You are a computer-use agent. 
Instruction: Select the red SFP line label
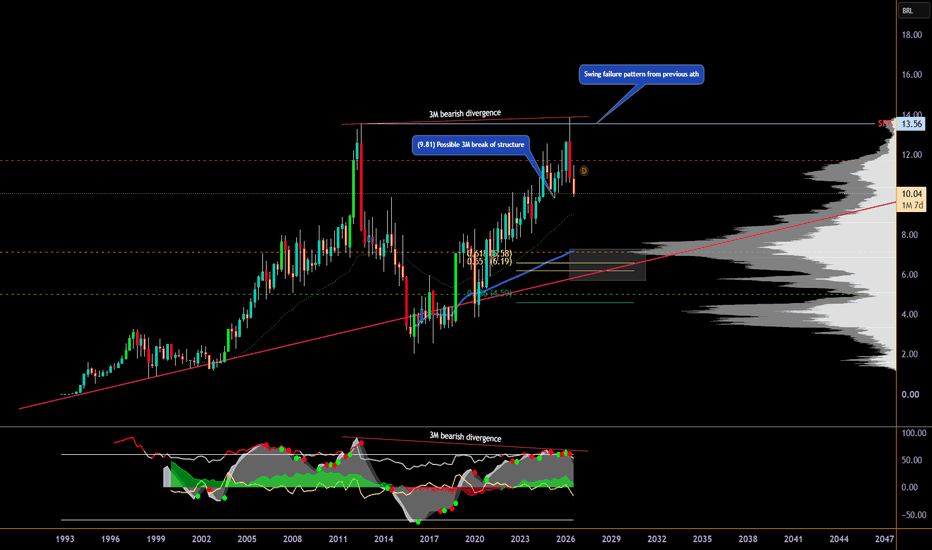884,124
